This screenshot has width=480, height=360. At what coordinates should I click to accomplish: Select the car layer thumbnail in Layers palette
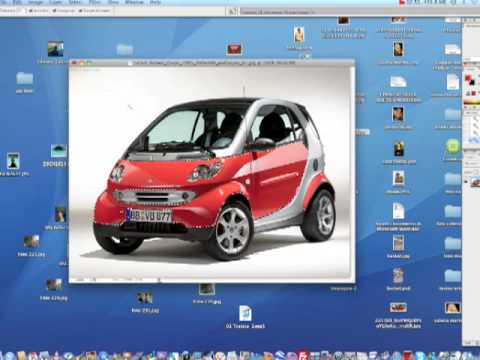476,182
